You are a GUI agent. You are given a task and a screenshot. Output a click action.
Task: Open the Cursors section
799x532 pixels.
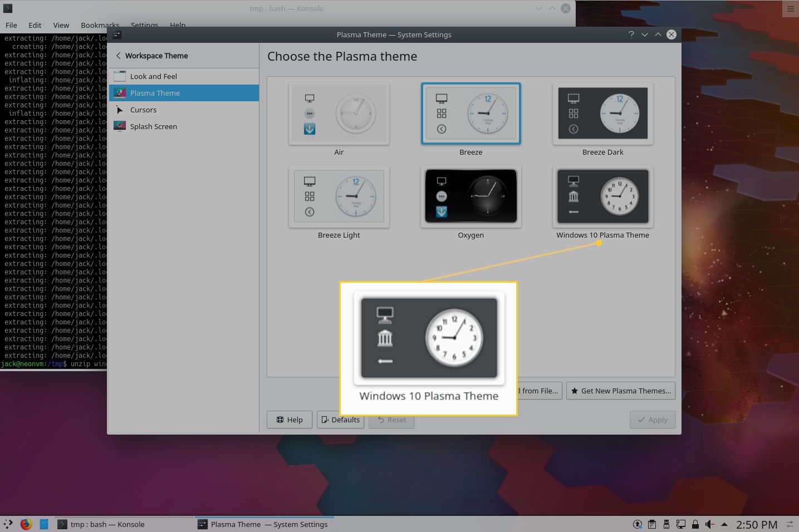183,110
